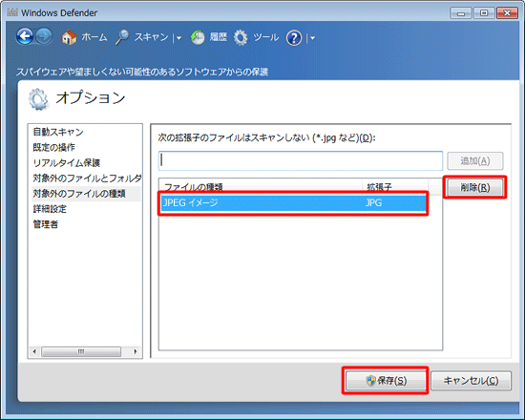
Task: Click the Back arrow button
Action: [25, 36]
